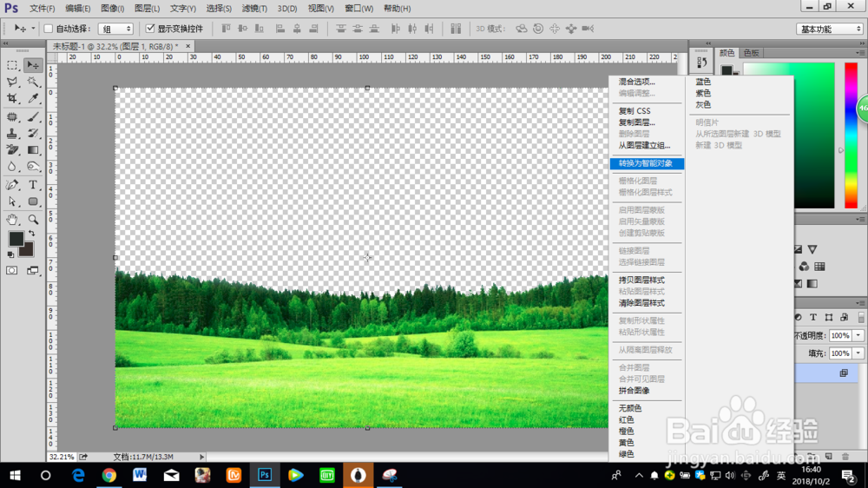868x488 pixels.
Task: Choose 转换为智能对象 in context menu
Action: tap(648, 163)
